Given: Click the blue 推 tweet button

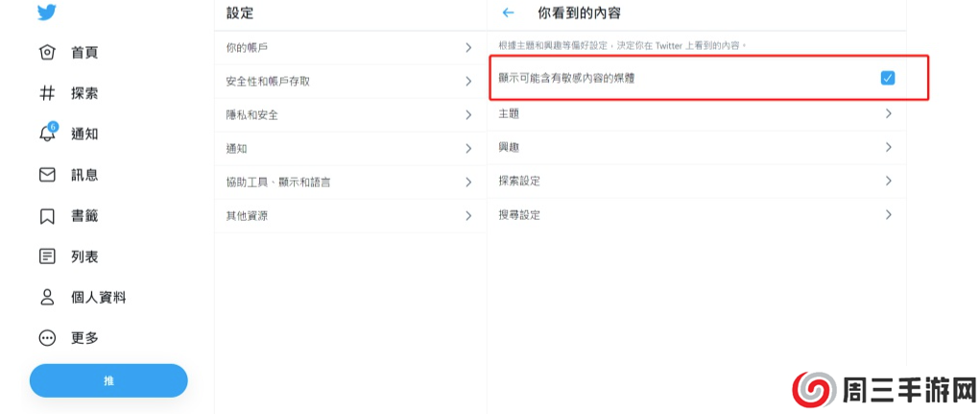Looking at the screenshot, I should tap(108, 380).
